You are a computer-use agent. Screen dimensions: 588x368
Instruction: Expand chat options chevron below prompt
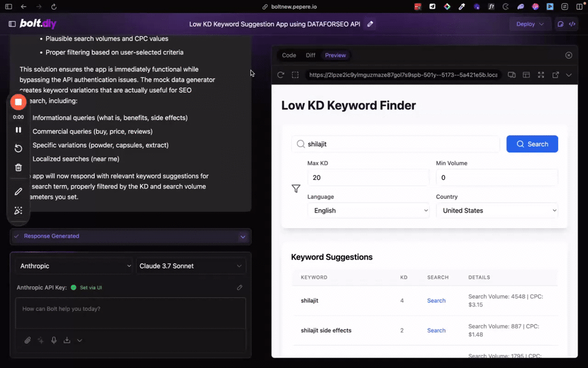(x=79, y=340)
